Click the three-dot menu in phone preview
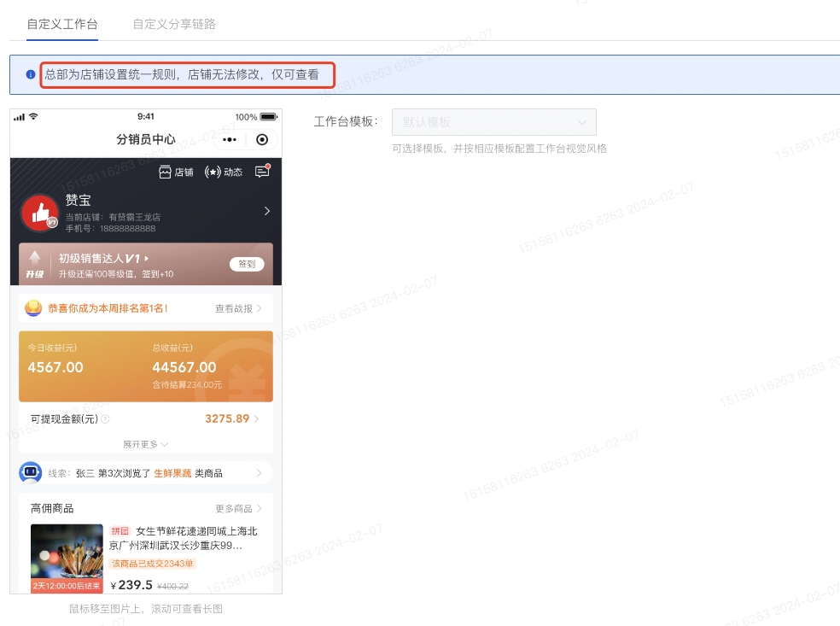The height and width of the screenshot is (626, 840). pos(230,140)
